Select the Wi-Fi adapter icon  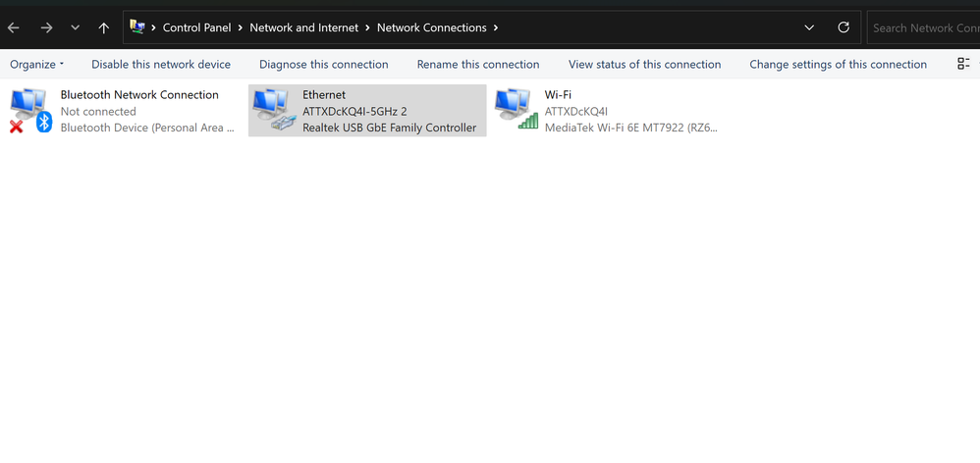click(x=516, y=110)
